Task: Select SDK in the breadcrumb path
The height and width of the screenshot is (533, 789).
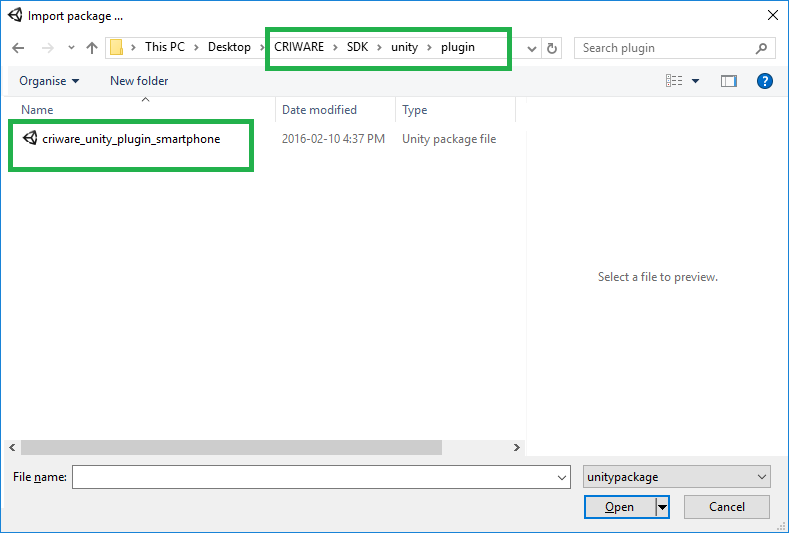Action: tap(357, 47)
